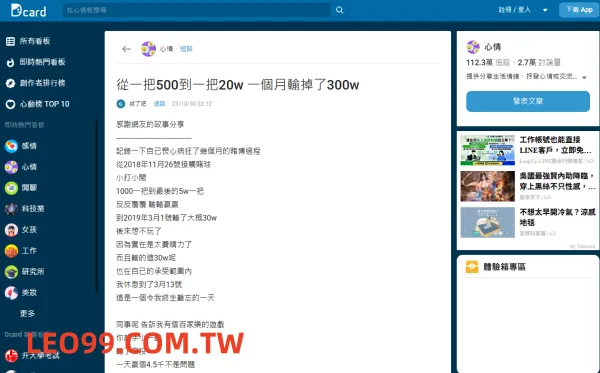Click the post title text
The height and width of the screenshot is (373, 600).
coord(238,85)
